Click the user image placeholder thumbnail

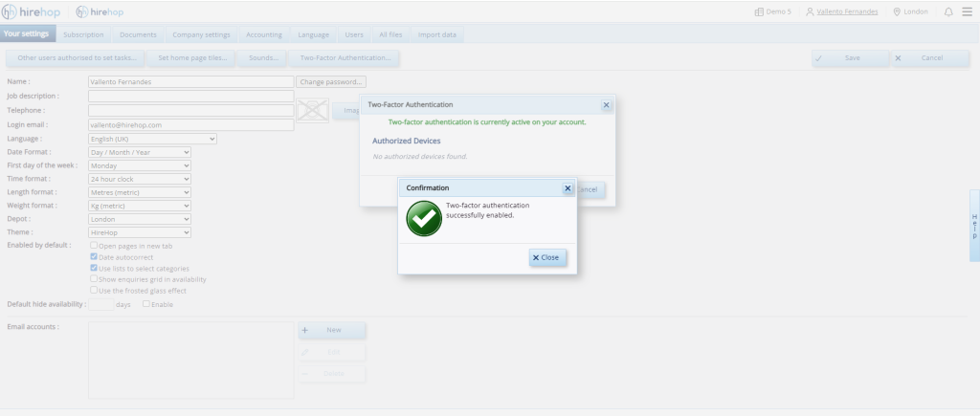click(312, 111)
